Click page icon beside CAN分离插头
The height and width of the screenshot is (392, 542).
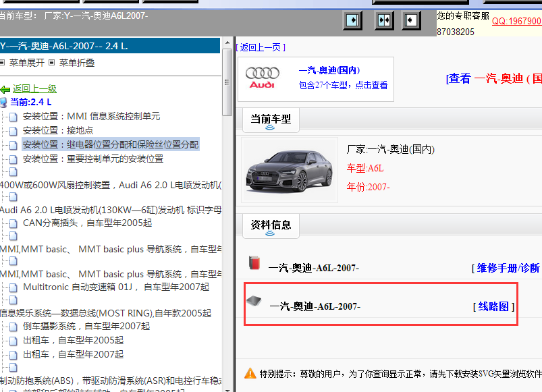click(x=13, y=224)
